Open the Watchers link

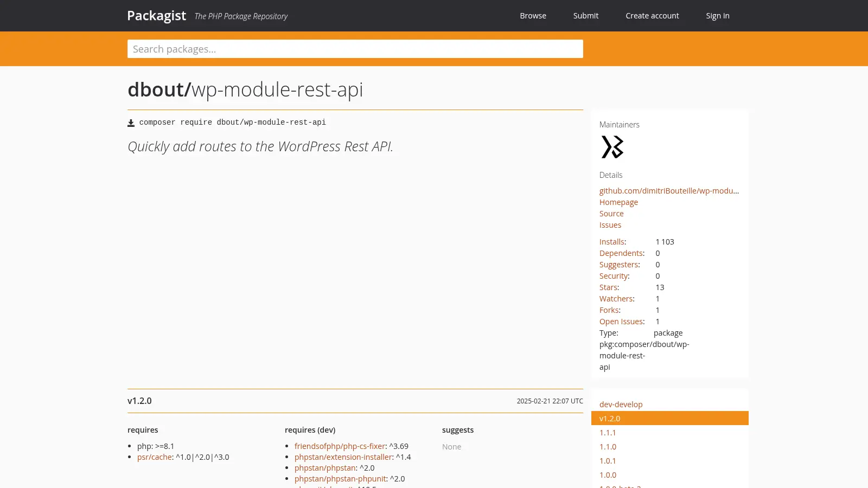(616, 299)
